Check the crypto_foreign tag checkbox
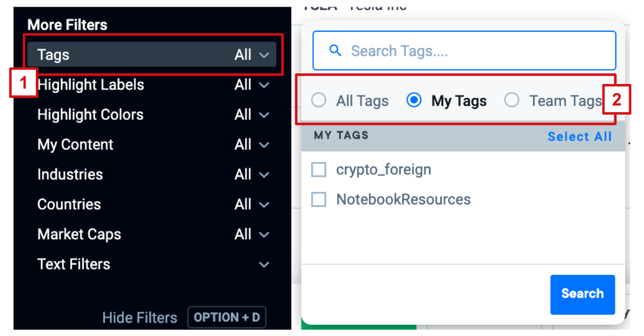The image size is (644, 336). tap(319, 170)
